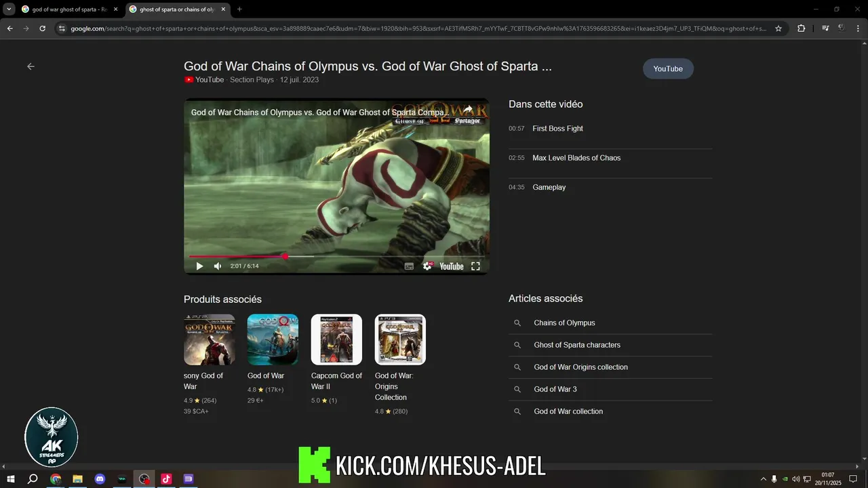Open the purple app icon in taskbar
This screenshot has height=488, width=868.
(189, 479)
